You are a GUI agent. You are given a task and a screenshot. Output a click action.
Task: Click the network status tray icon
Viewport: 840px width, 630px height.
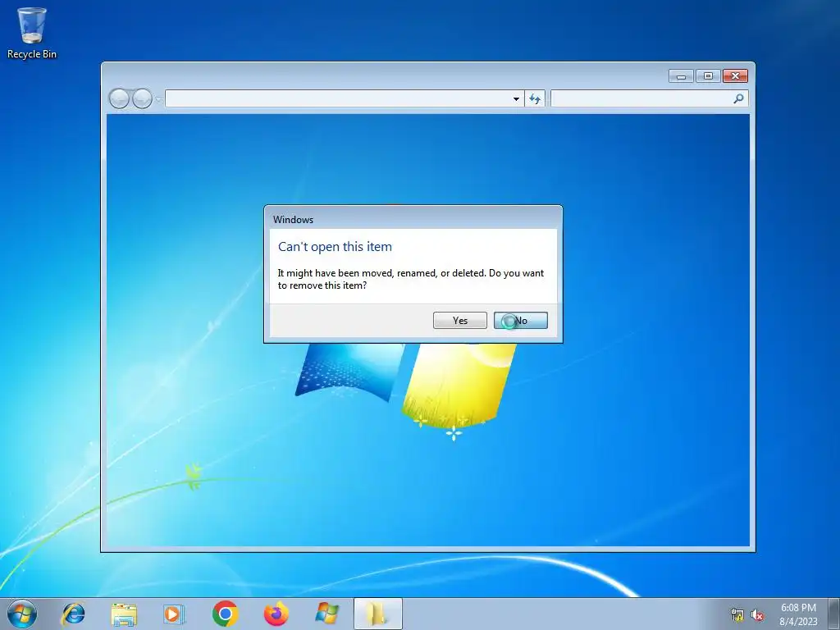737,614
